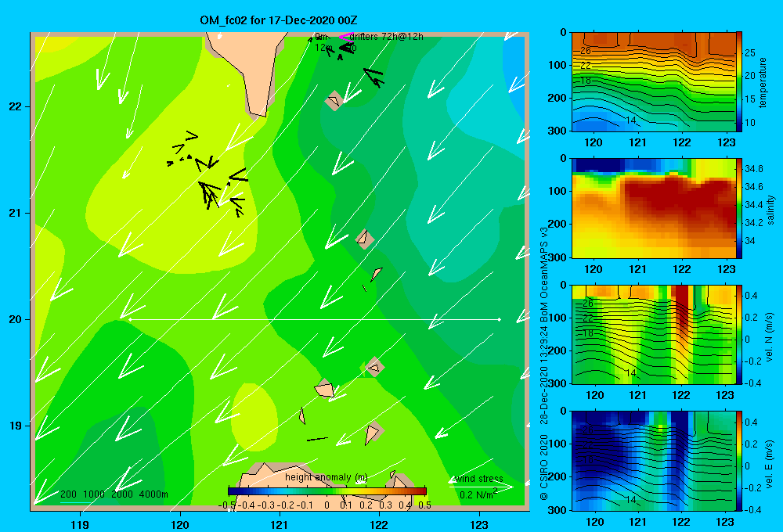Viewport: 783px width, 532px height.
Task: Click the 34.8 tick on salinity scale
Action: point(753,169)
